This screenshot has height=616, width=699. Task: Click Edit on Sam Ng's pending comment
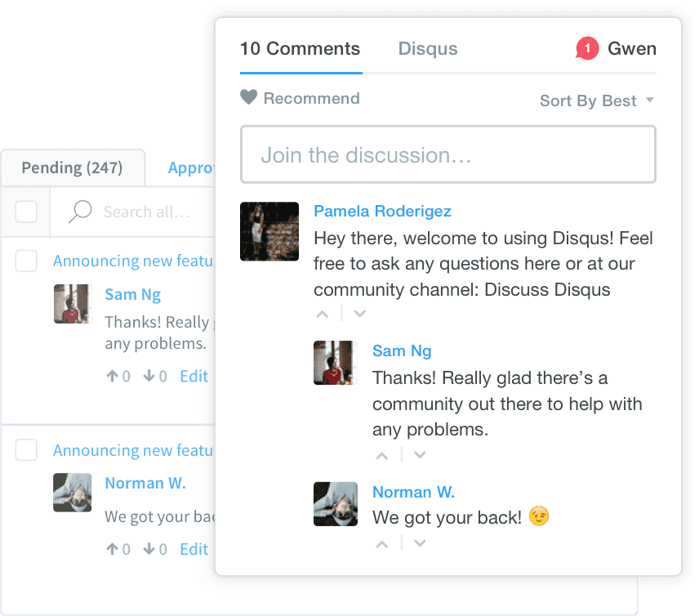click(x=194, y=377)
